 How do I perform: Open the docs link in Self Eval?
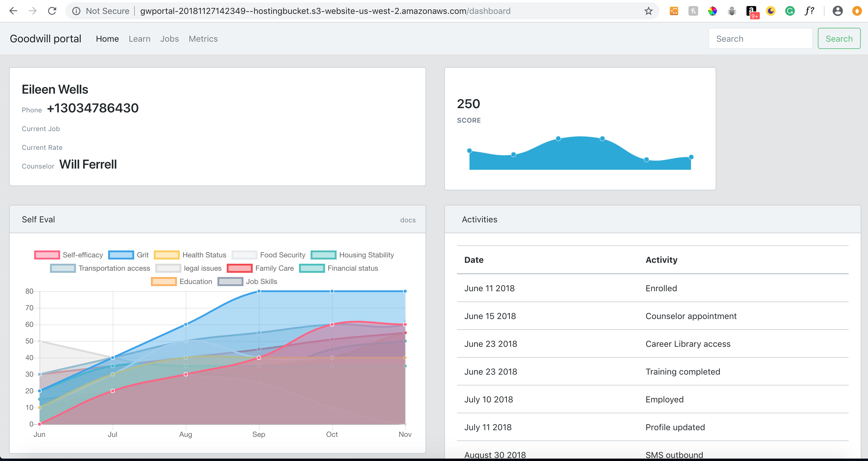click(x=408, y=220)
